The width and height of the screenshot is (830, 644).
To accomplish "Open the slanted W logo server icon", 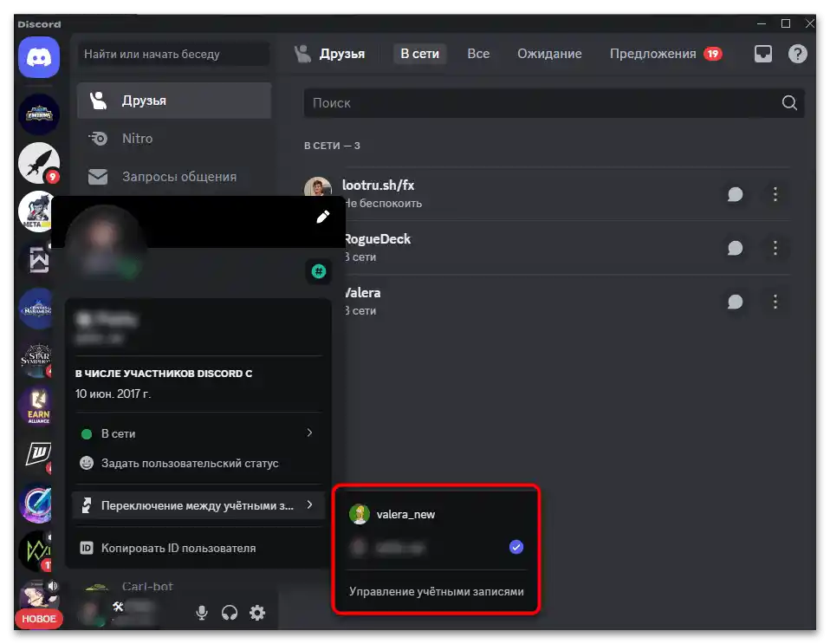I will point(37,455).
